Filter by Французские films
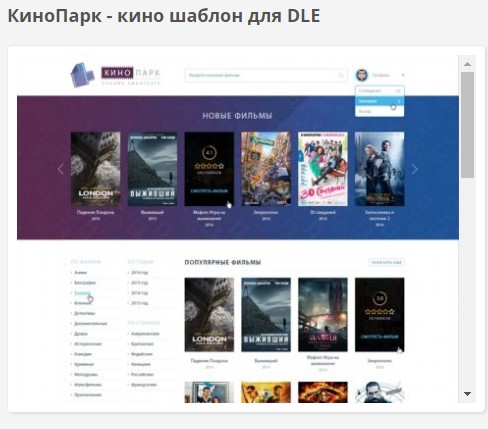The height and width of the screenshot is (429, 488). point(144,385)
